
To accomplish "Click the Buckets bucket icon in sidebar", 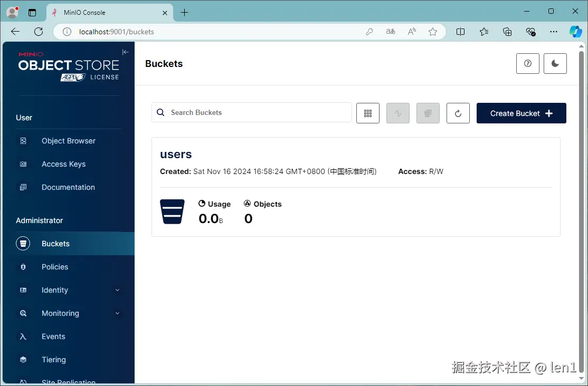I will pyautogui.click(x=23, y=244).
